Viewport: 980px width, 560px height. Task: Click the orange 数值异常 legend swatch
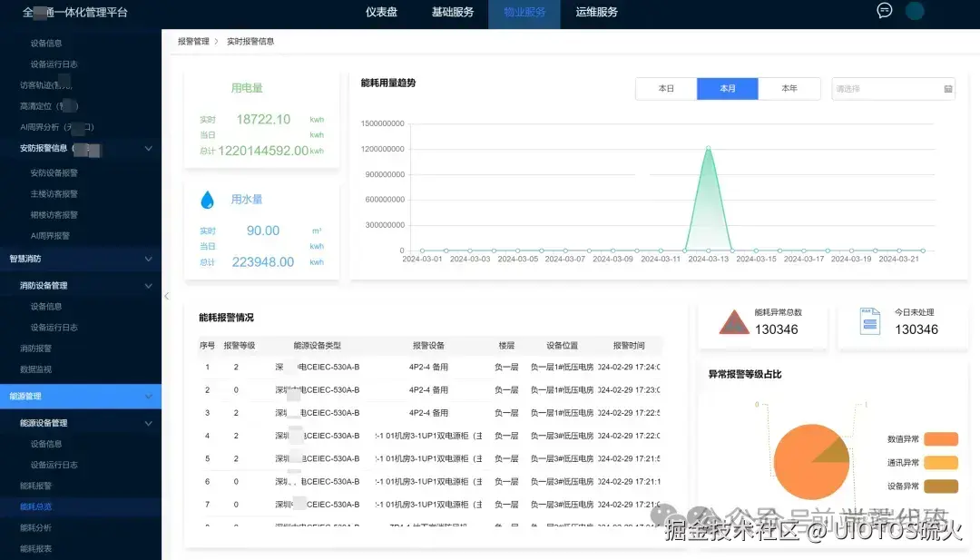940,438
